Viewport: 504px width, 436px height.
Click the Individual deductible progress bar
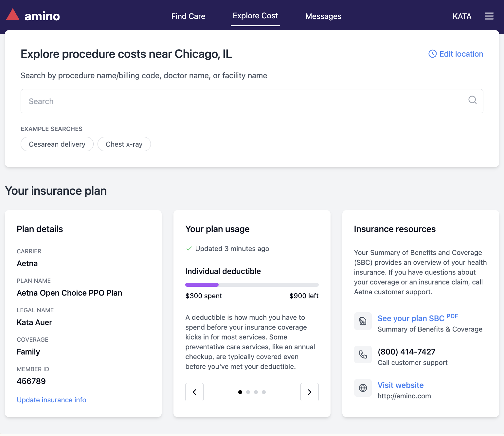[252, 285]
